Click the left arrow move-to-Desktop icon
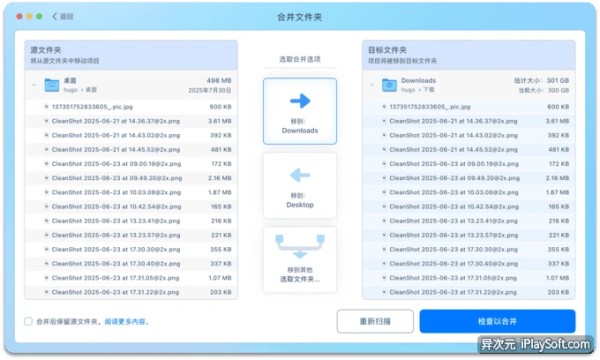 (x=300, y=175)
